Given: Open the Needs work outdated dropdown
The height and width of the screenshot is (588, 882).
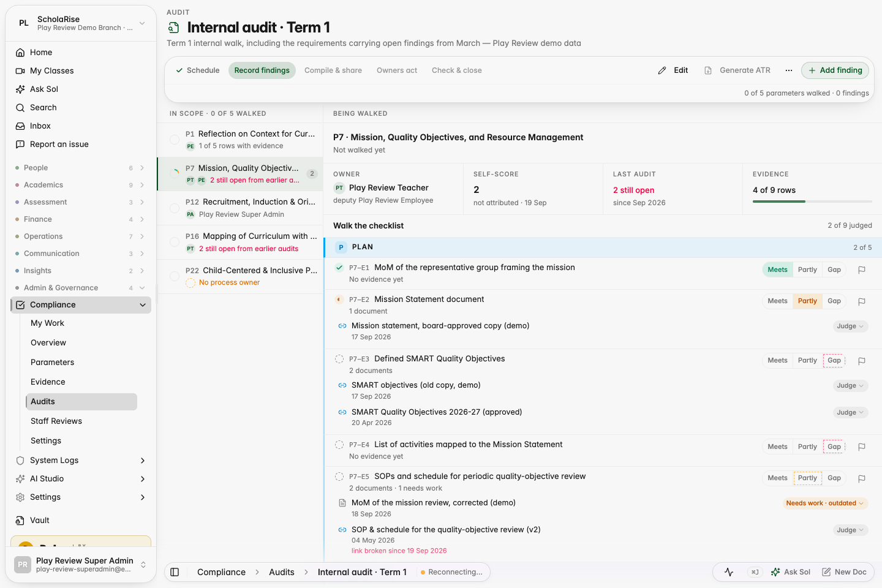Looking at the screenshot, I should pyautogui.click(x=824, y=503).
